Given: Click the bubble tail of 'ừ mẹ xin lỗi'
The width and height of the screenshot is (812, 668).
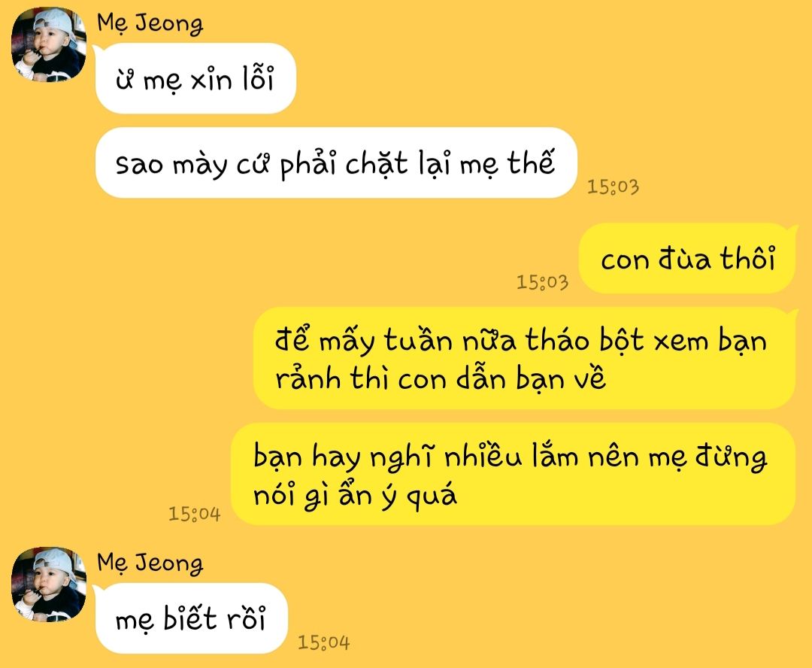Looking at the screenshot, I should [97, 50].
